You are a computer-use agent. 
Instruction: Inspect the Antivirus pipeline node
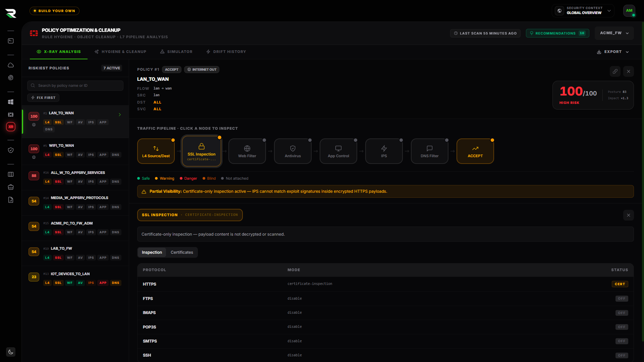click(x=293, y=151)
